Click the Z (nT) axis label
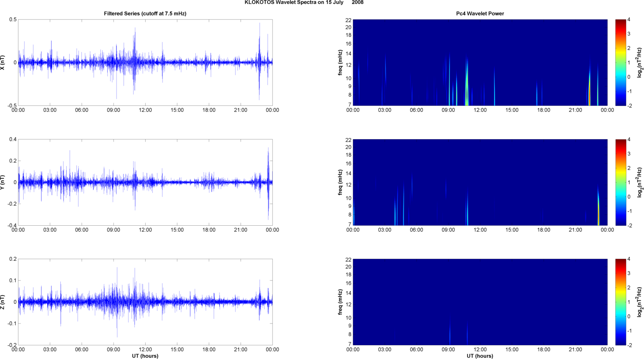 coord(3,302)
